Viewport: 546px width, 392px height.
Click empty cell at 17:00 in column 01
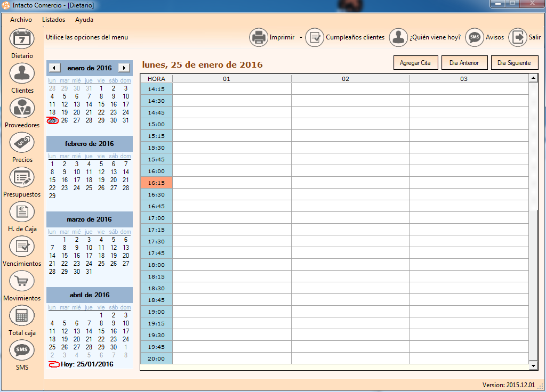tap(232, 218)
